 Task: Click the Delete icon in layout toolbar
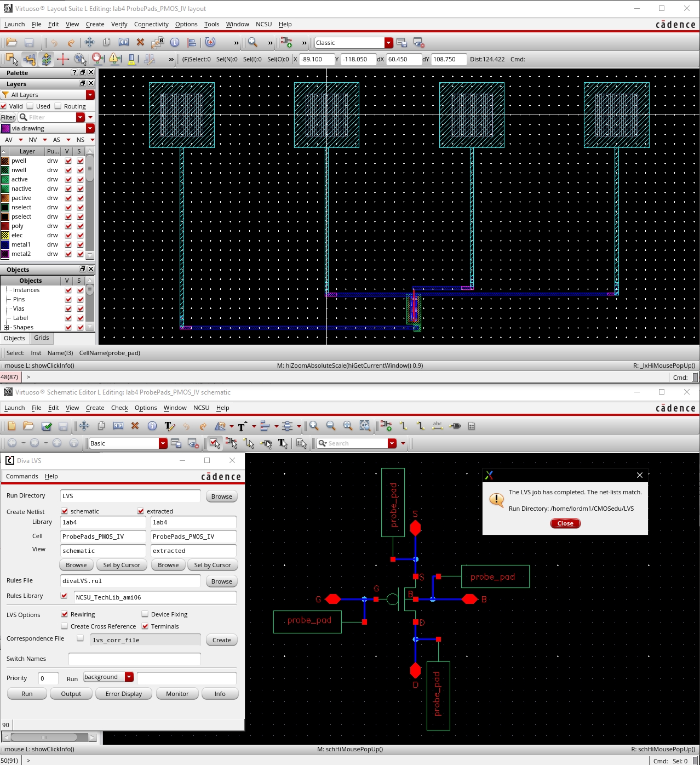point(140,42)
